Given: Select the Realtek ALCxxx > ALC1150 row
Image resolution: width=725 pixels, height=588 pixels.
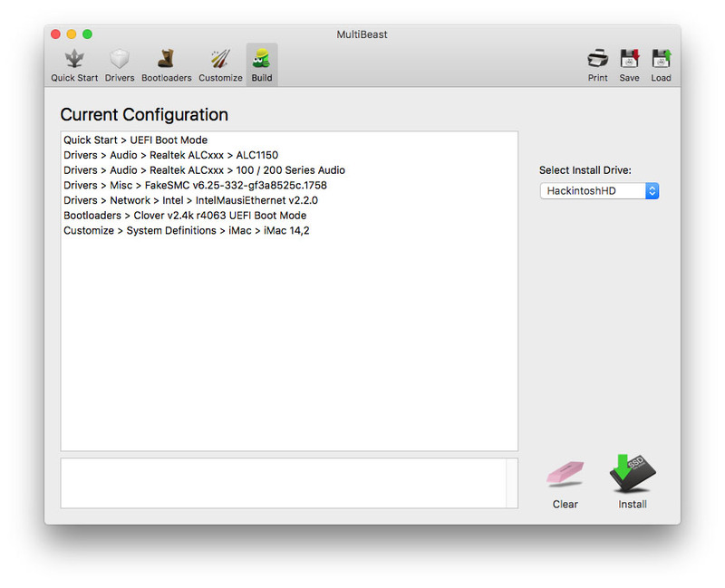Looking at the screenshot, I should point(289,155).
